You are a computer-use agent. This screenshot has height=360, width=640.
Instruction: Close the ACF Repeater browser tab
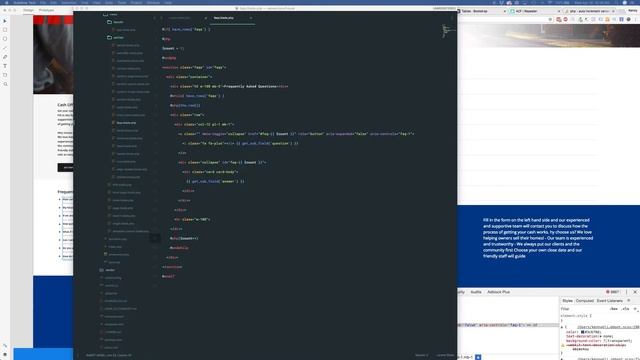559,11
